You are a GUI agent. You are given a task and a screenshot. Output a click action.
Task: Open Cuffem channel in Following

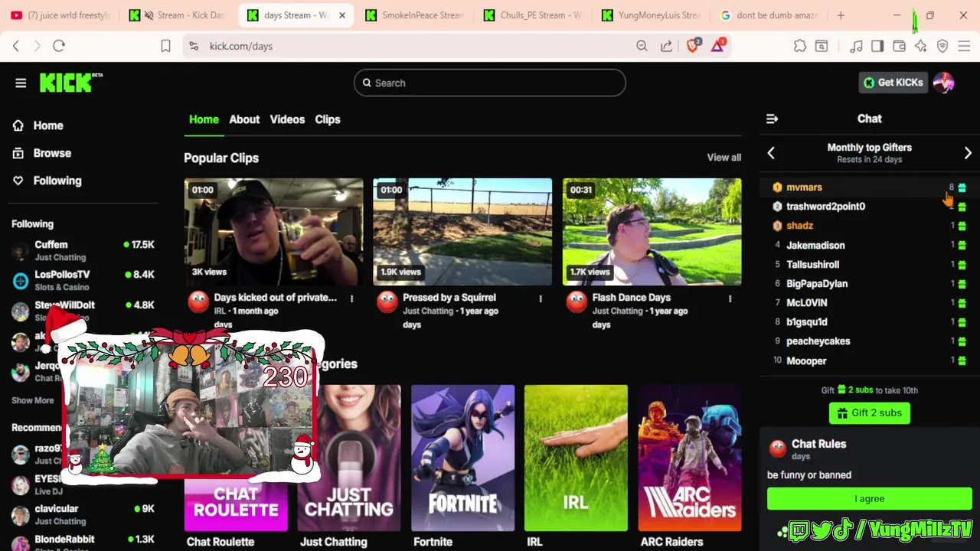pyautogui.click(x=83, y=250)
